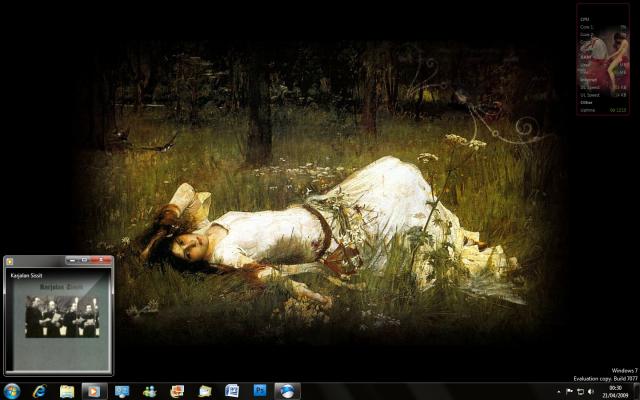Image resolution: width=640 pixels, height=400 pixels.
Task: Open the taskbar clock showing 00:30
Action: 615,392
